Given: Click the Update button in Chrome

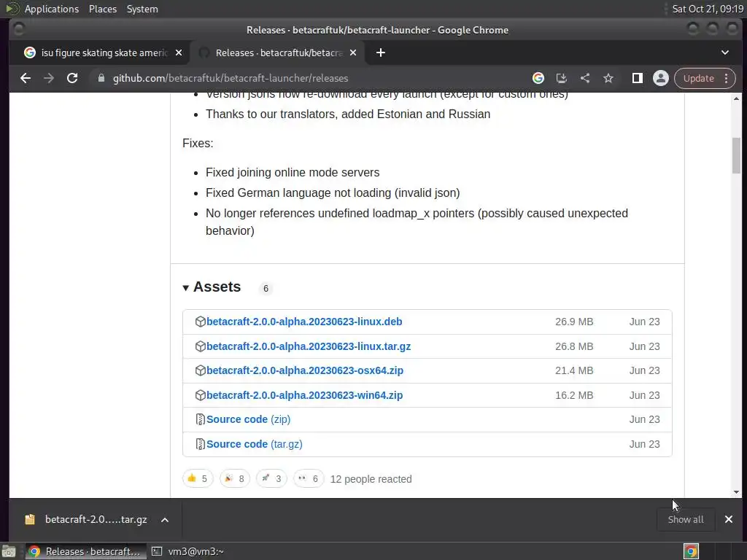Looking at the screenshot, I should coord(698,78).
